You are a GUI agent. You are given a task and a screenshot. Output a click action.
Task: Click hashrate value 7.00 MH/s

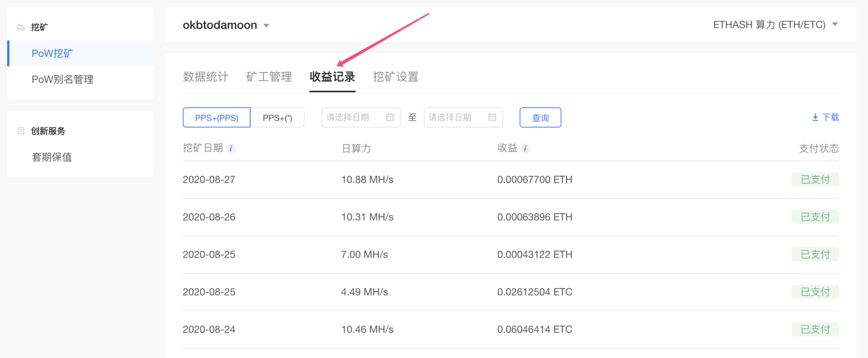tap(364, 255)
